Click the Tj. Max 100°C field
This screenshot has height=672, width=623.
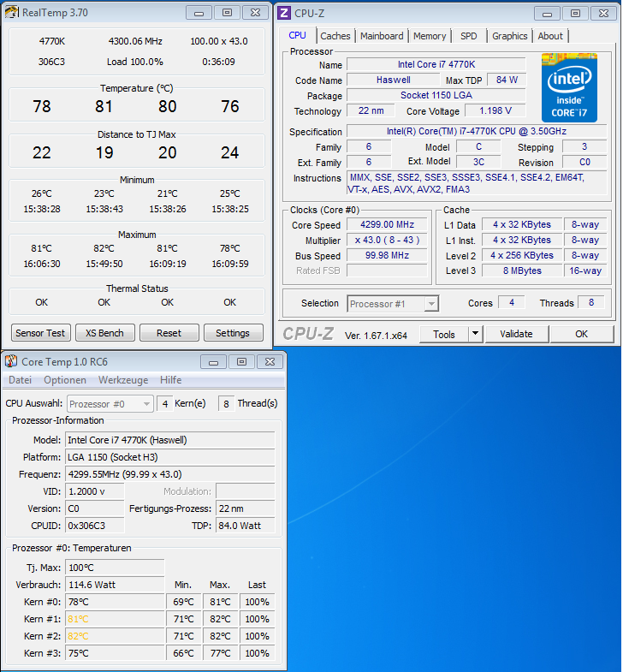(x=115, y=568)
